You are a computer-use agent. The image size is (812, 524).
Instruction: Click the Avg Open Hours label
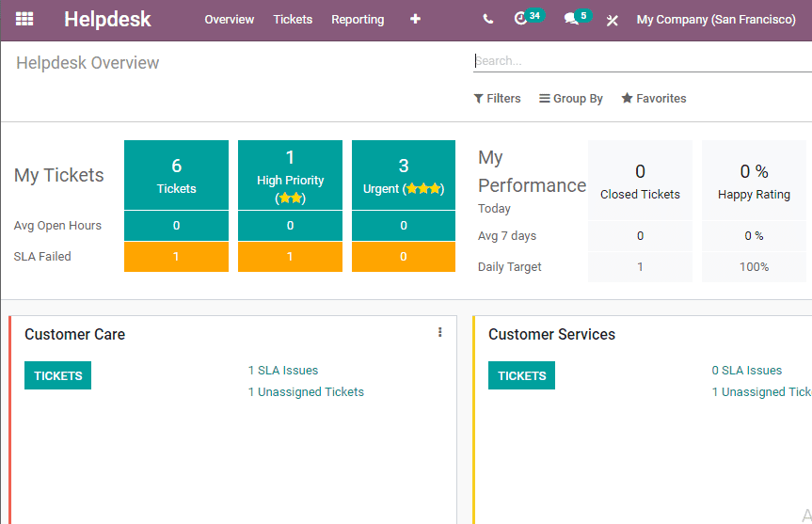pyautogui.click(x=57, y=226)
